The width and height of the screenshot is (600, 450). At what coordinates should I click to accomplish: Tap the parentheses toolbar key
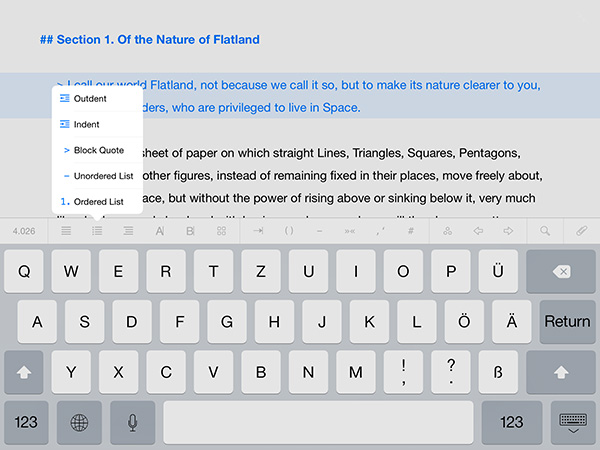[289, 231]
